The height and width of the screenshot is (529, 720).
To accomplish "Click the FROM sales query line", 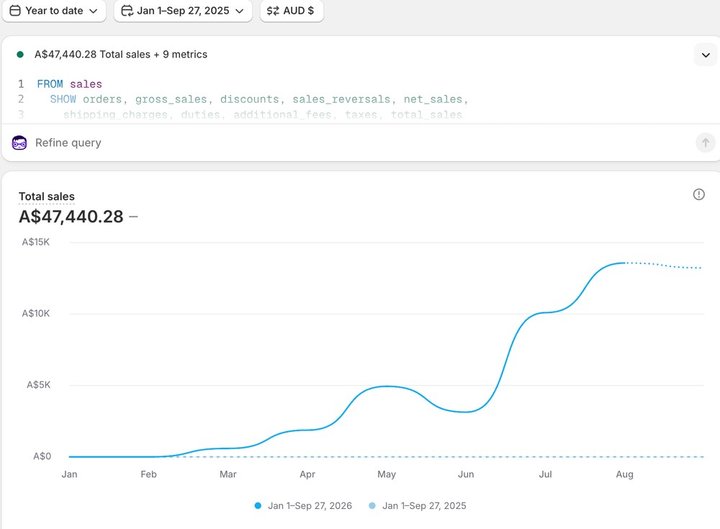I will tap(69, 84).
